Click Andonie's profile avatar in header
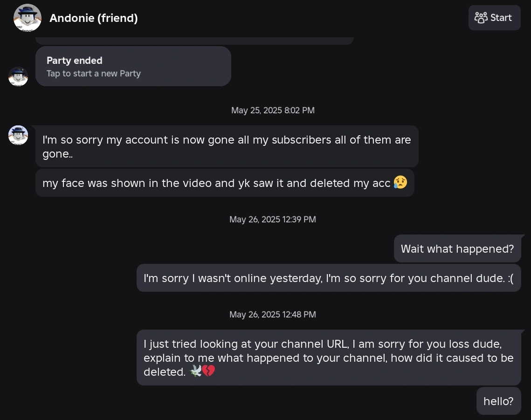 tap(28, 18)
